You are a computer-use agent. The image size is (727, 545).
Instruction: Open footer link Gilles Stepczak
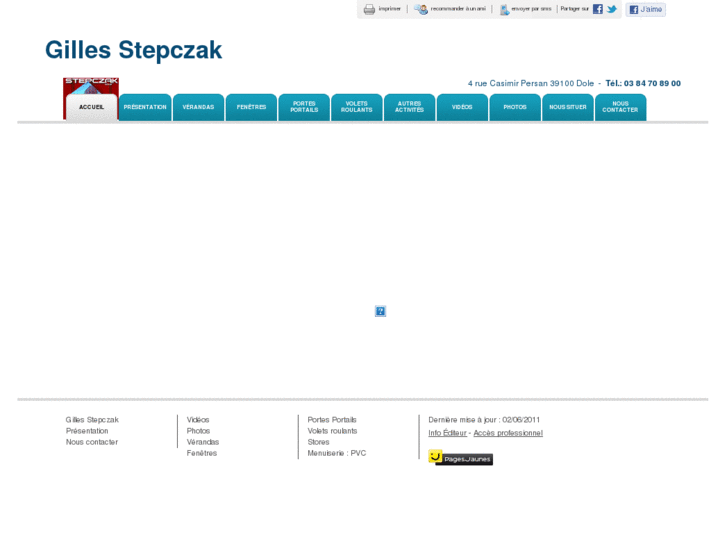coord(92,420)
